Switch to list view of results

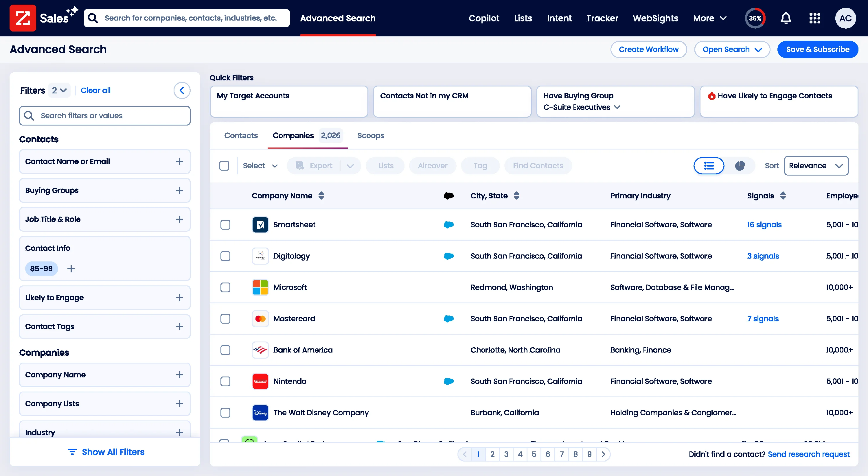709,165
